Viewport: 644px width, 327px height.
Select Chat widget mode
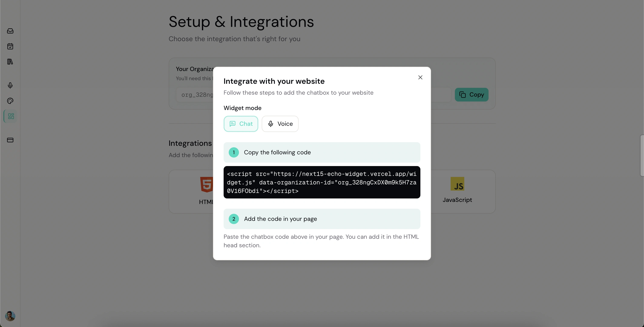(241, 124)
